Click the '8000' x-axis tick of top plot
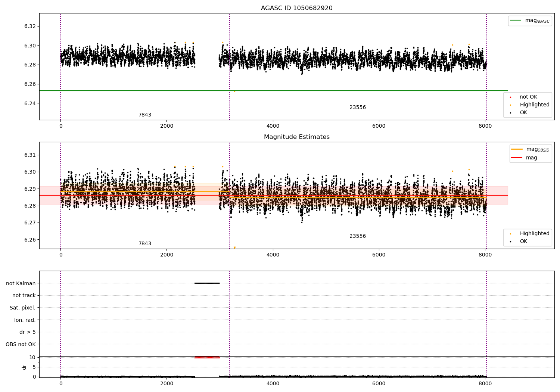 (x=485, y=126)
